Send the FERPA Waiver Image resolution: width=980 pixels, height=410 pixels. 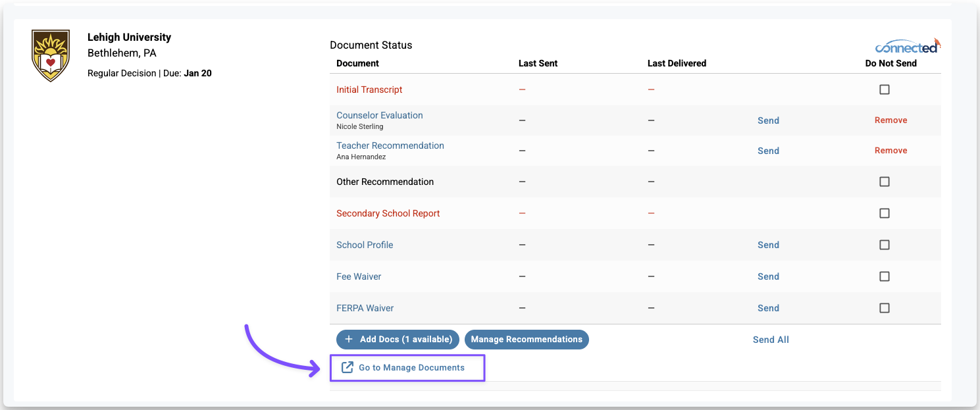[768, 308]
